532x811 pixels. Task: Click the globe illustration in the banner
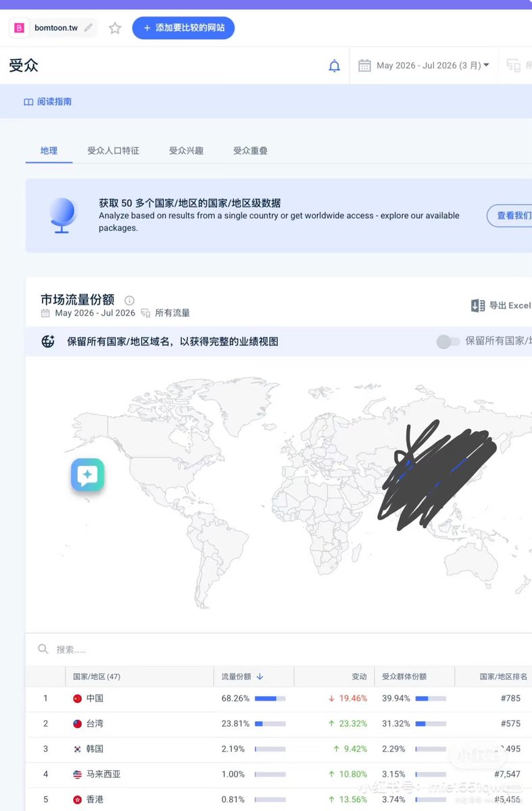(x=62, y=215)
